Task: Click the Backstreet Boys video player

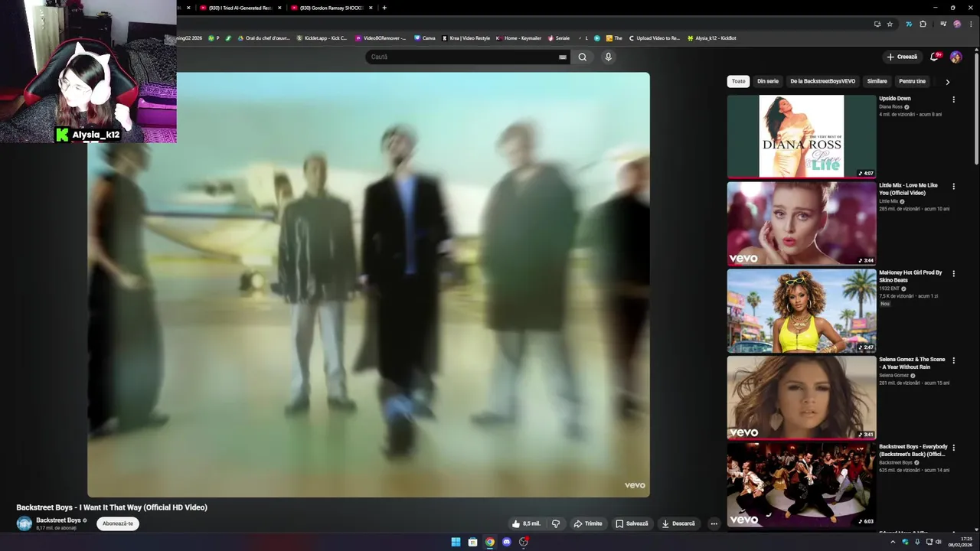Action: (368, 285)
